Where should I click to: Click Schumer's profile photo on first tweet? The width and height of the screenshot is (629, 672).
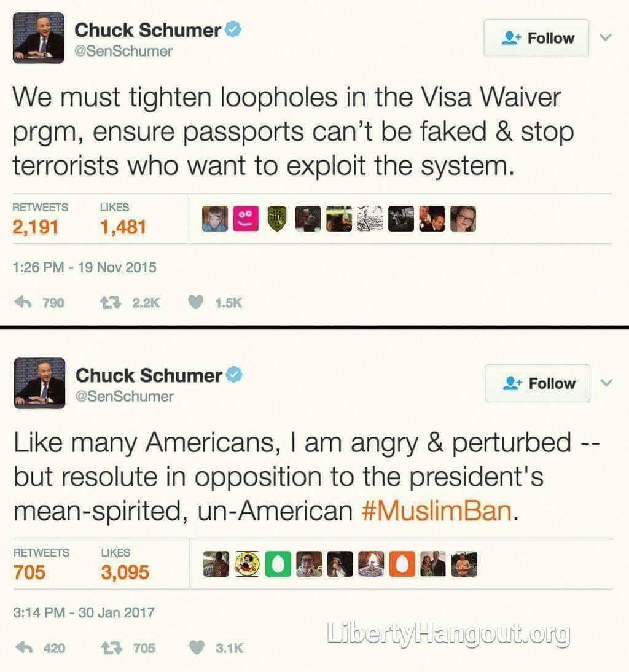coord(39,38)
